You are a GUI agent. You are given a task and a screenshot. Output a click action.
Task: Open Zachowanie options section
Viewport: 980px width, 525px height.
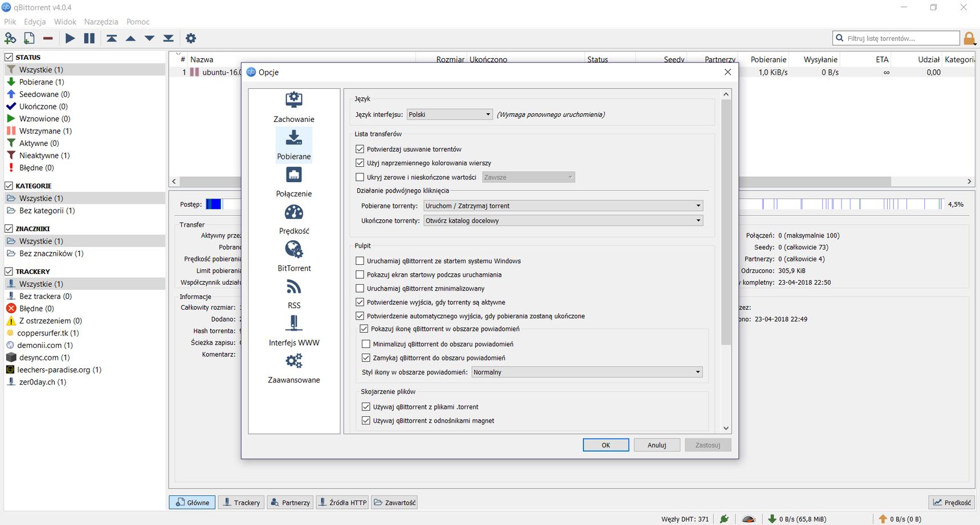click(x=294, y=107)
